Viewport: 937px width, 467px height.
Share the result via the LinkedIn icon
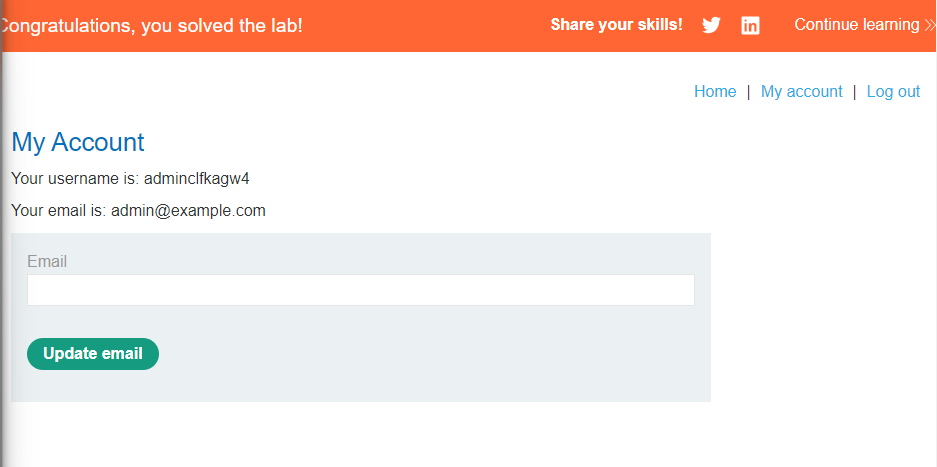750,26
